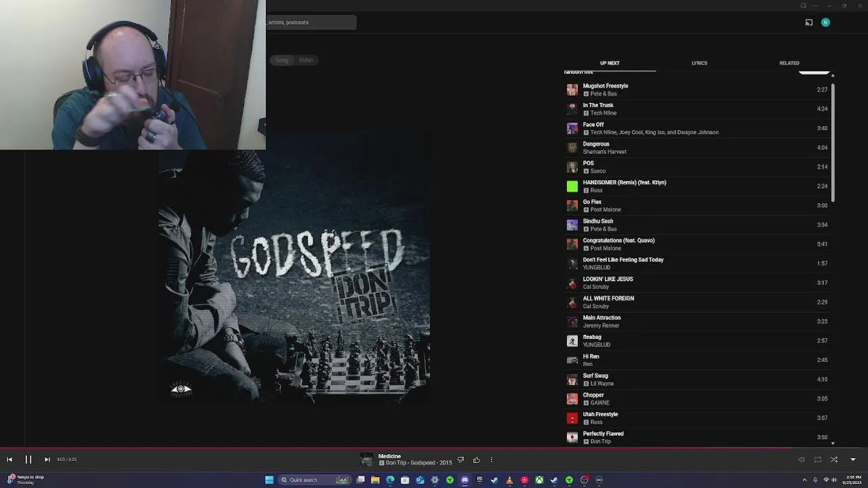This screenshot has width=868, height=488.
Task: Play Chopper by GAWNE
Action: 696,399
